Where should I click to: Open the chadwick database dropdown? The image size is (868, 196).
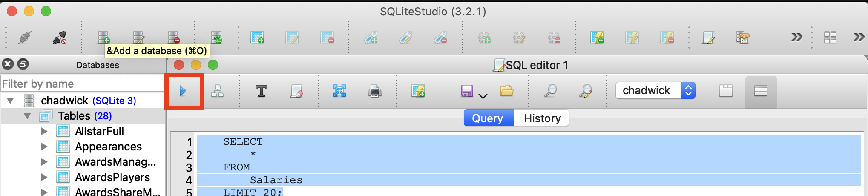(x=655, y=90)
